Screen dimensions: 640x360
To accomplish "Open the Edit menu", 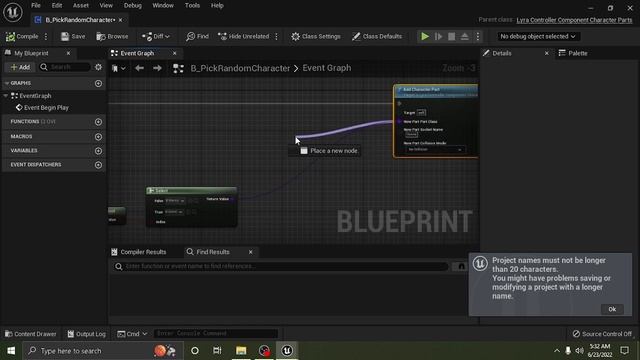I will click(x=57, y=6).
